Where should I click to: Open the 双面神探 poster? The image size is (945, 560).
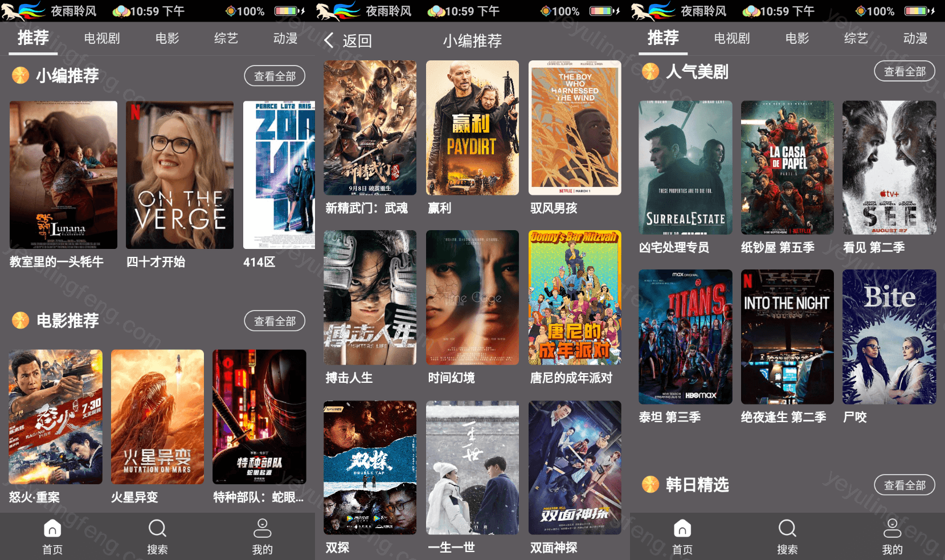575,467
